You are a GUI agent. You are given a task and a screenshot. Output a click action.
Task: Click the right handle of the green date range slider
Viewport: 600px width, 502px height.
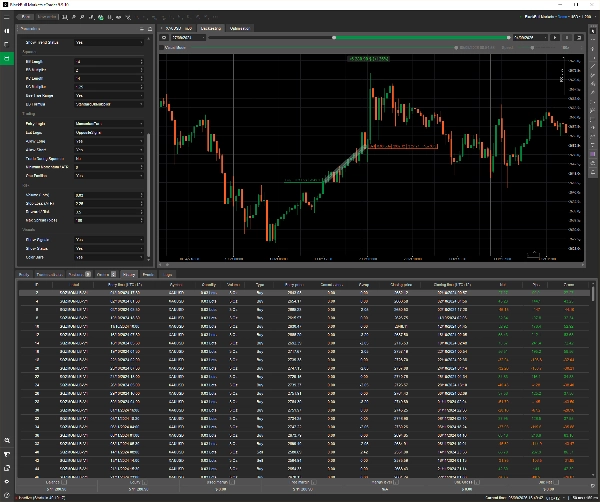pyautogui.click(x=509, y=37)
